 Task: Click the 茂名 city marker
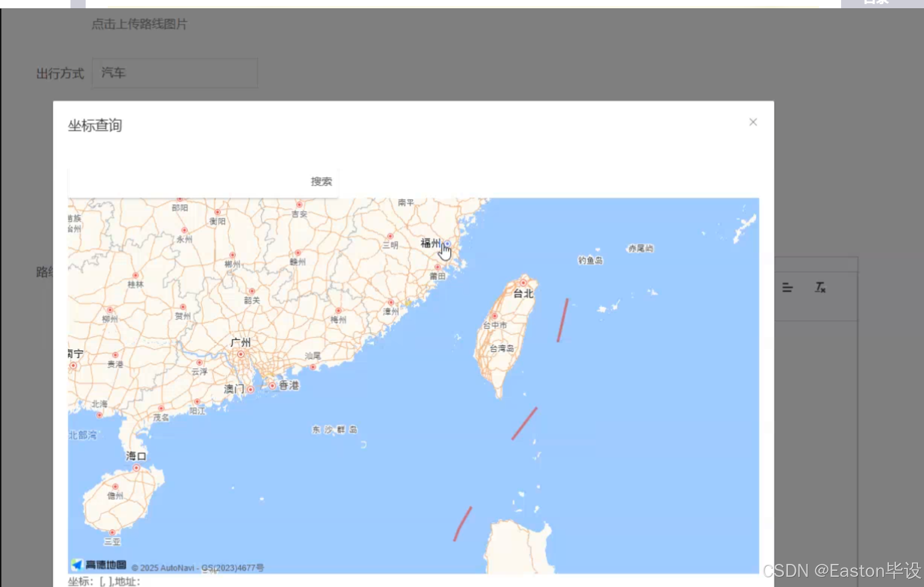click(161, 408)
